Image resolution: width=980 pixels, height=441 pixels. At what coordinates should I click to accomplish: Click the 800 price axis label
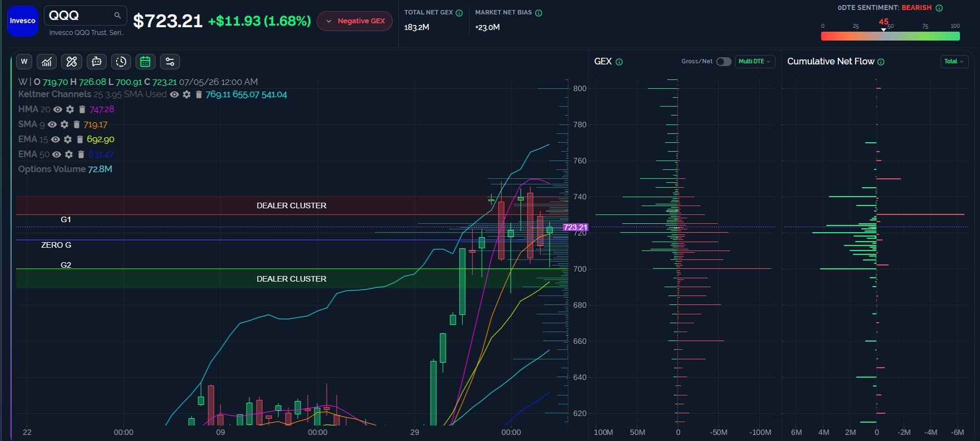pyautogui.click(x=579, y=88)
